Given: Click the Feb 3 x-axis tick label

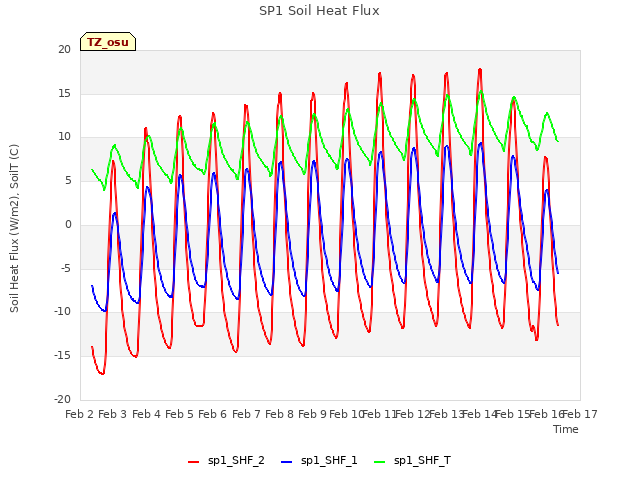Looking at the screenshot, I should (113, 414).
